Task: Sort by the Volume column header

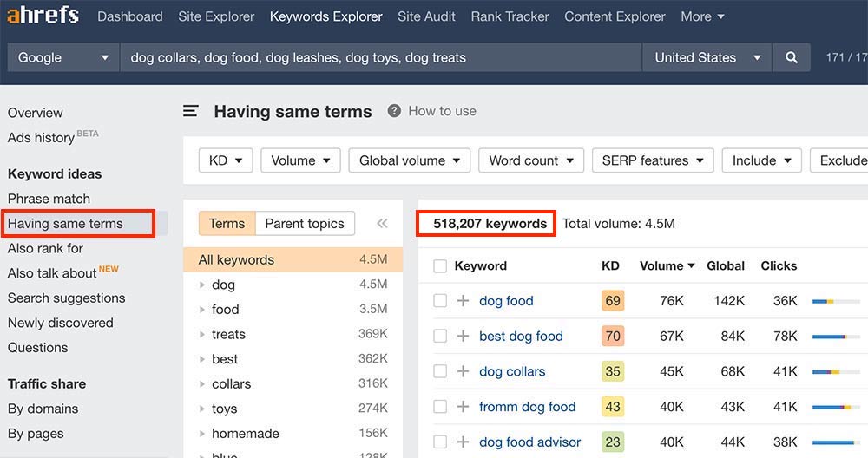Action: coord(667,266)
